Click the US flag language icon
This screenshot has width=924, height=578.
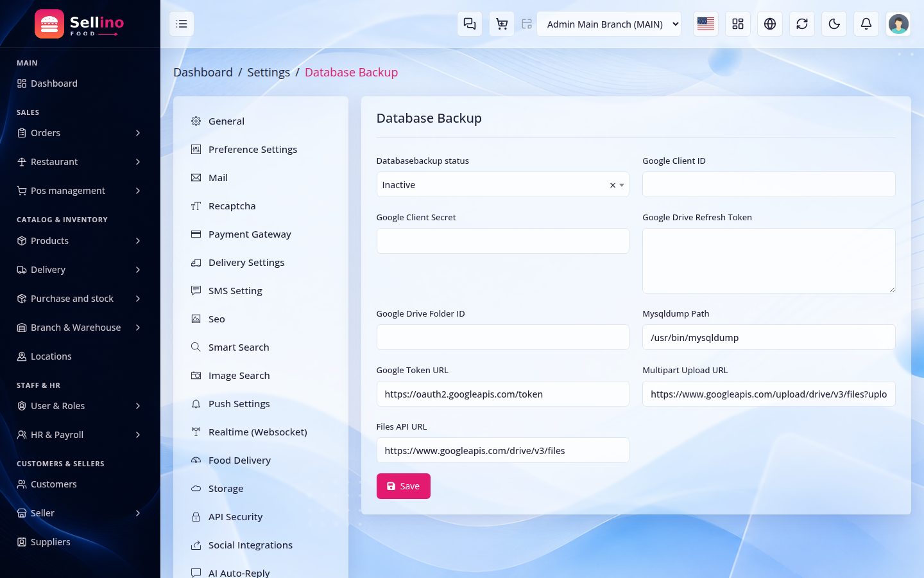(x=706, y=24)
